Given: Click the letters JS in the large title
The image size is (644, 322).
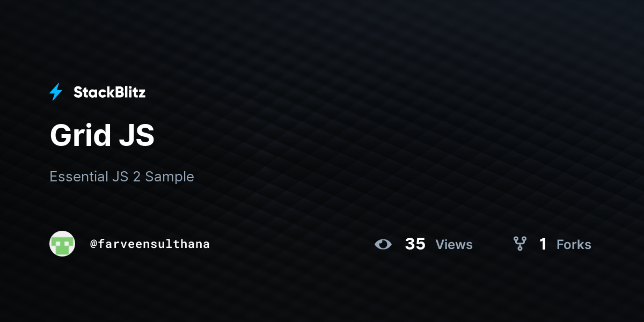Looking at the screenshot, I should pos(137,135).
